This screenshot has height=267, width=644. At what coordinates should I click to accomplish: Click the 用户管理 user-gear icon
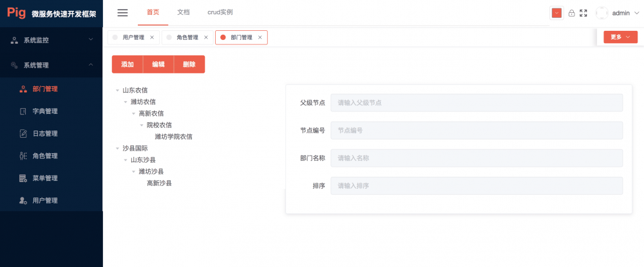[x=23, y=201]
